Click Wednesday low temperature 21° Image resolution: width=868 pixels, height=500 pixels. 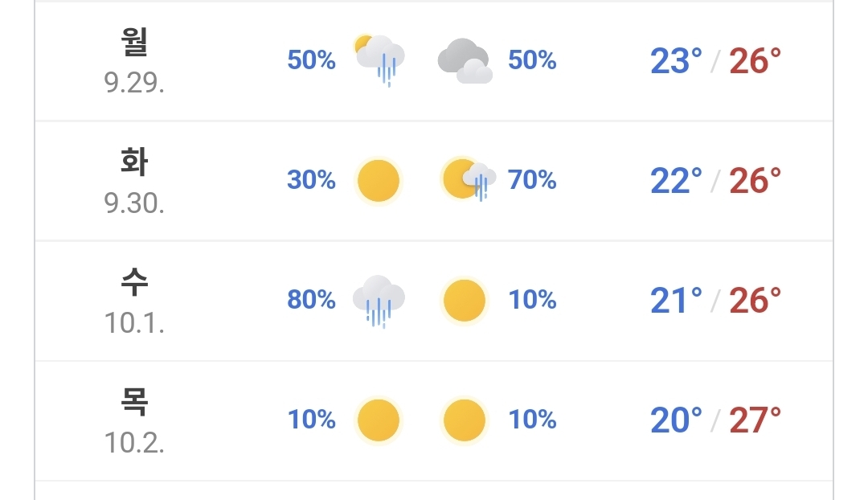[677, 301]
